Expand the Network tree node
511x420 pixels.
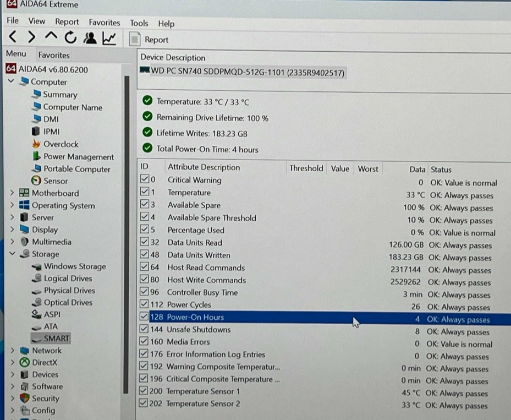pos(12,351)
